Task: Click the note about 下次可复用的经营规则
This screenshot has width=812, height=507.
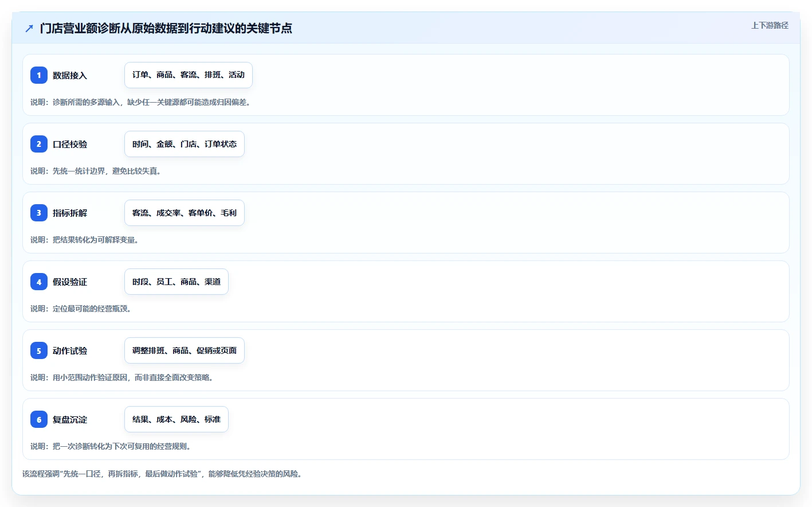Action: [x=111, y=446]
